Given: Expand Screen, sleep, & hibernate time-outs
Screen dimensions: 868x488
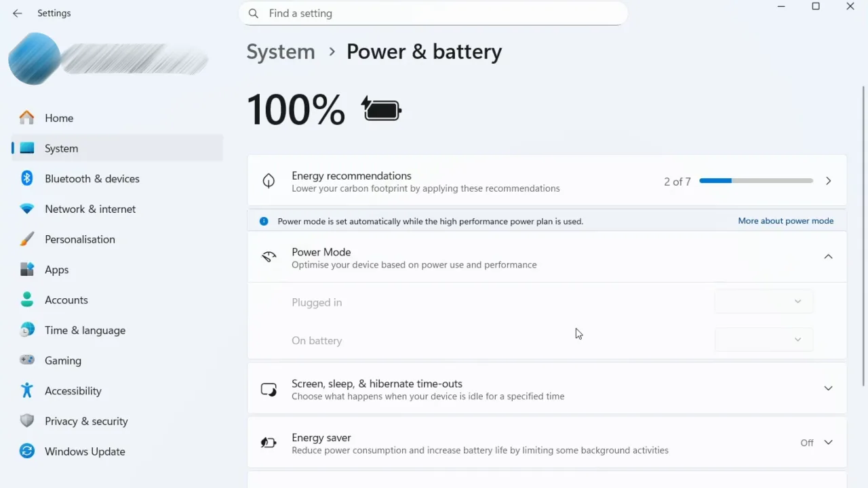Looking at the screenshot, I should pyautogui.click(x=828, y=388).
